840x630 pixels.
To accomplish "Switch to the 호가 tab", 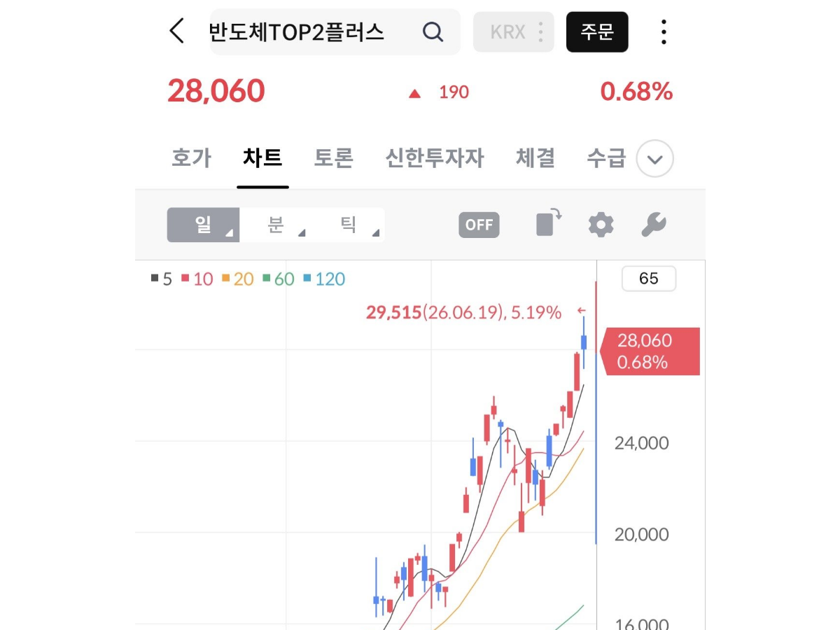I will [x=191, y=158].
